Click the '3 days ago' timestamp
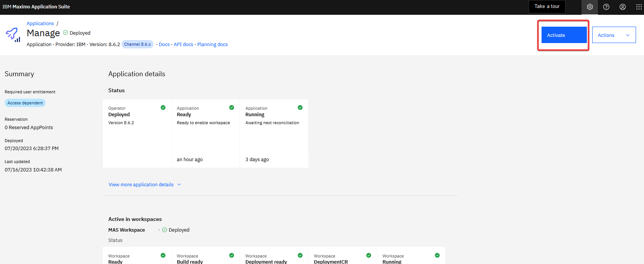Screen dimensions: 644x264 [x=257, y=160]
